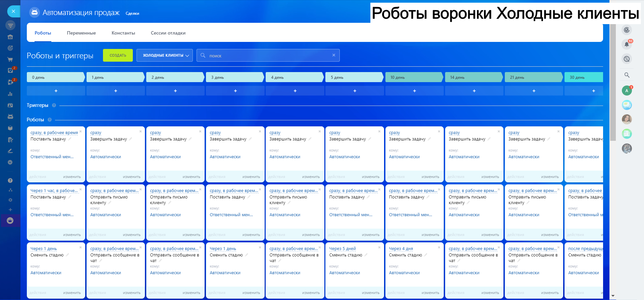Switch to the Переменные tab
Viewport: 644px width, 300px height.
point(81,33)
